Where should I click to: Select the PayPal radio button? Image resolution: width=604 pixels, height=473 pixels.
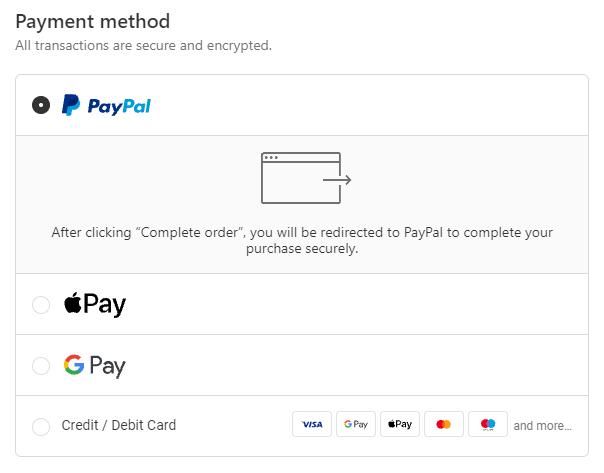pos(41,105)
